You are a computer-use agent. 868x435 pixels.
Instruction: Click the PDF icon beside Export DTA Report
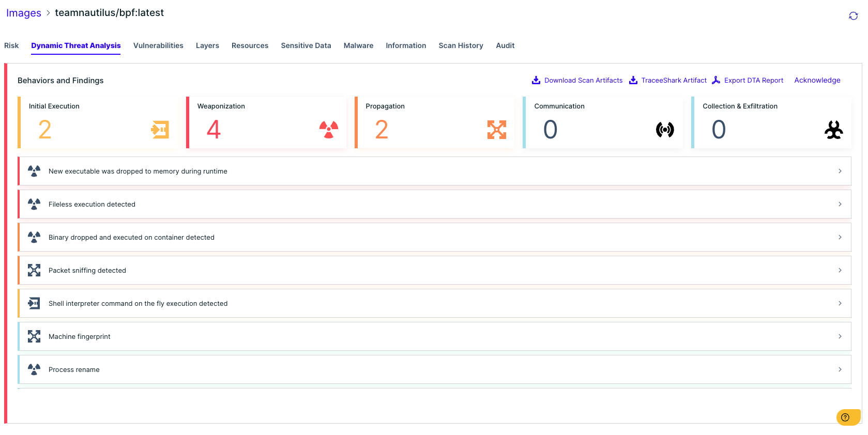click(716, 80)
